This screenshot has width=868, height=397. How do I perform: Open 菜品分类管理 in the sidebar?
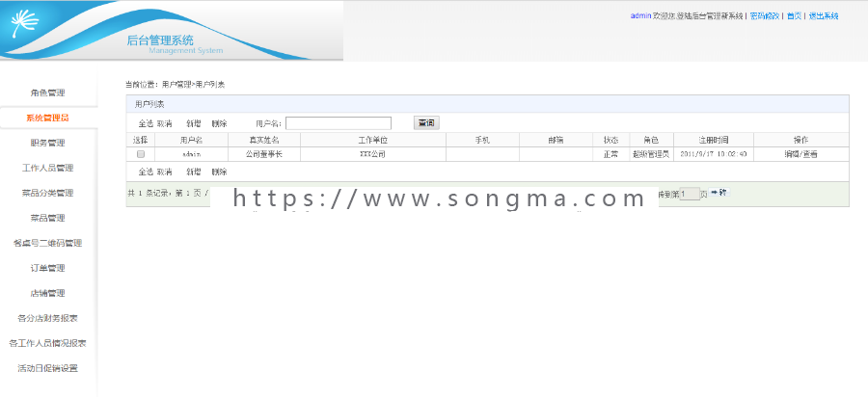(x=47, y=193)
